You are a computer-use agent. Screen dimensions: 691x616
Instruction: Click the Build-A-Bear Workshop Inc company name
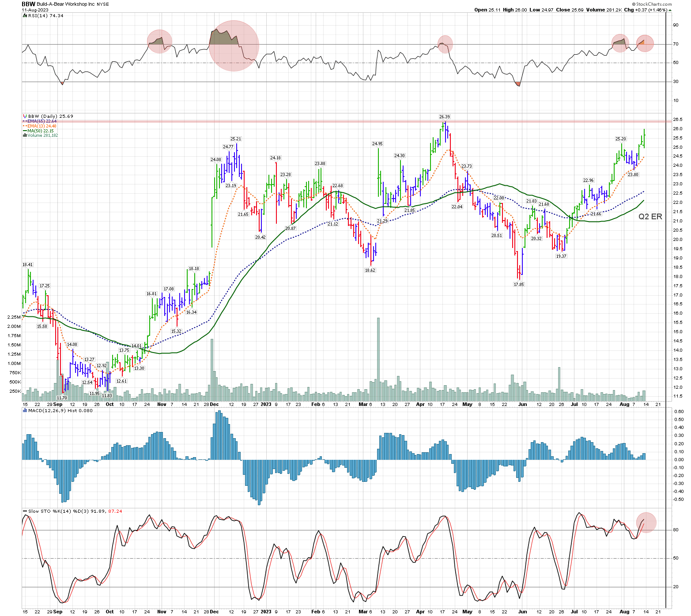click(x=65, y=4)
